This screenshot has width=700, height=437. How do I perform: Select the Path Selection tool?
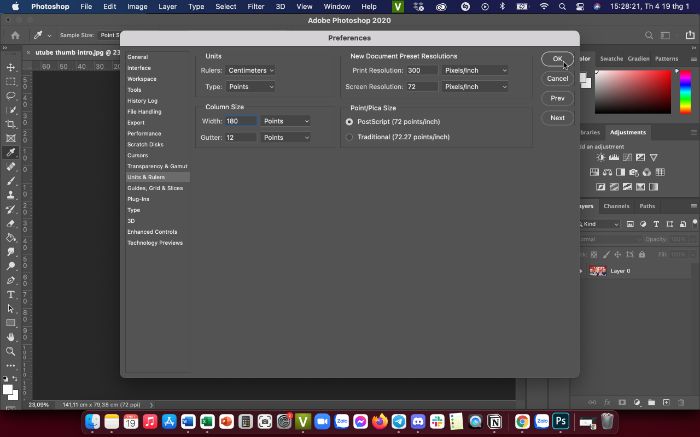point(11,309)
